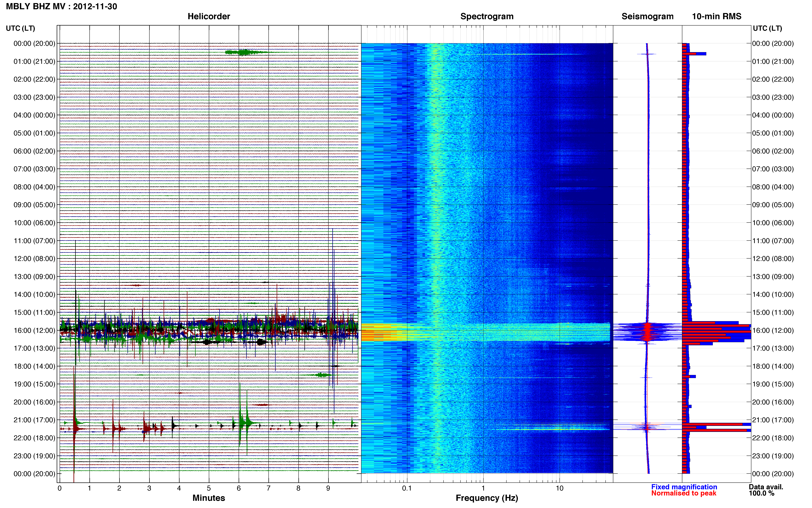812x508 pixels.
Task: Click 11:00 (07:00) on the Helicorder time axis
Action: click(x=34, y=241)
